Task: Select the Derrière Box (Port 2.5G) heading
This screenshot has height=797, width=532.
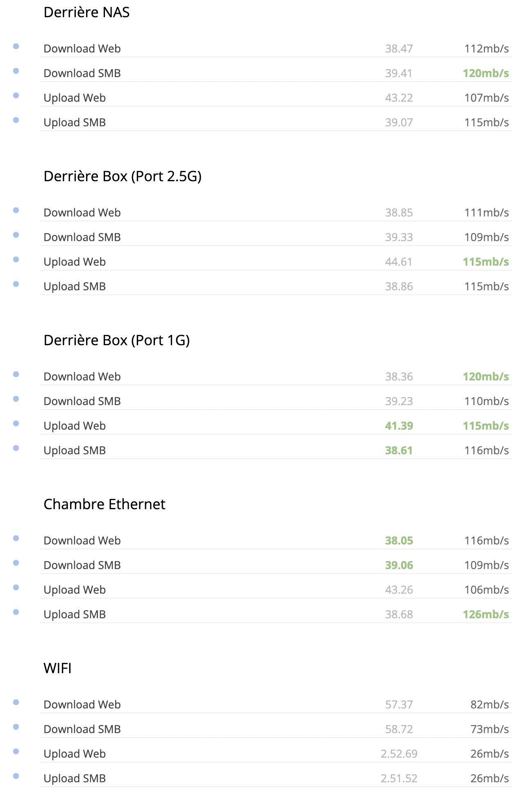Action: click(123, 176)
